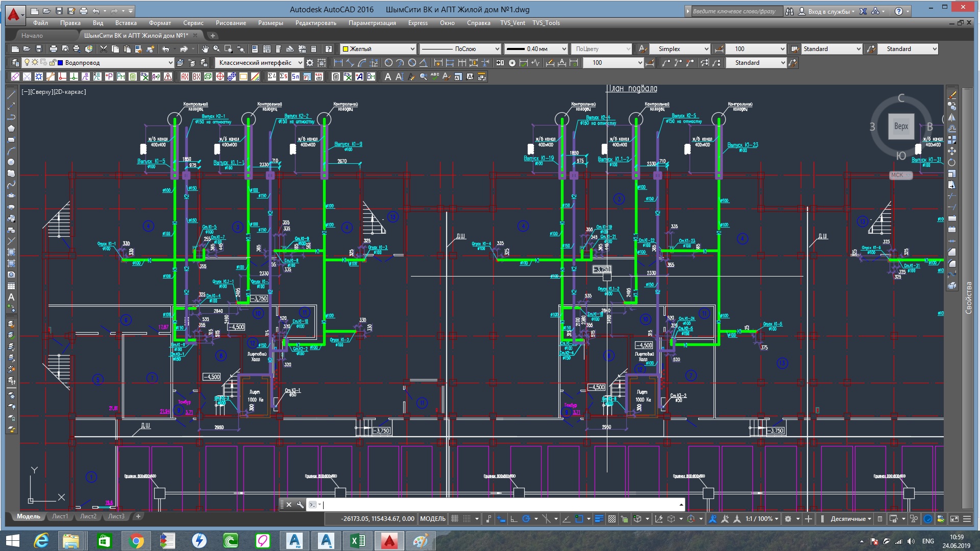Click the new drawing tab plus button
The height and width of the screenshot is (551, 980).
pos(213,36)
